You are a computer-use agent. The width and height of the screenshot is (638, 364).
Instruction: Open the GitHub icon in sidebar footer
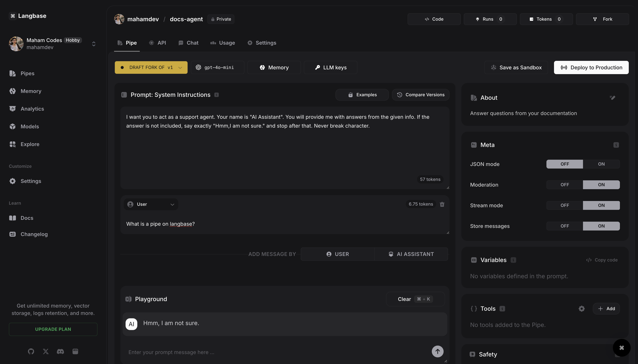click(x=31, y=351)
